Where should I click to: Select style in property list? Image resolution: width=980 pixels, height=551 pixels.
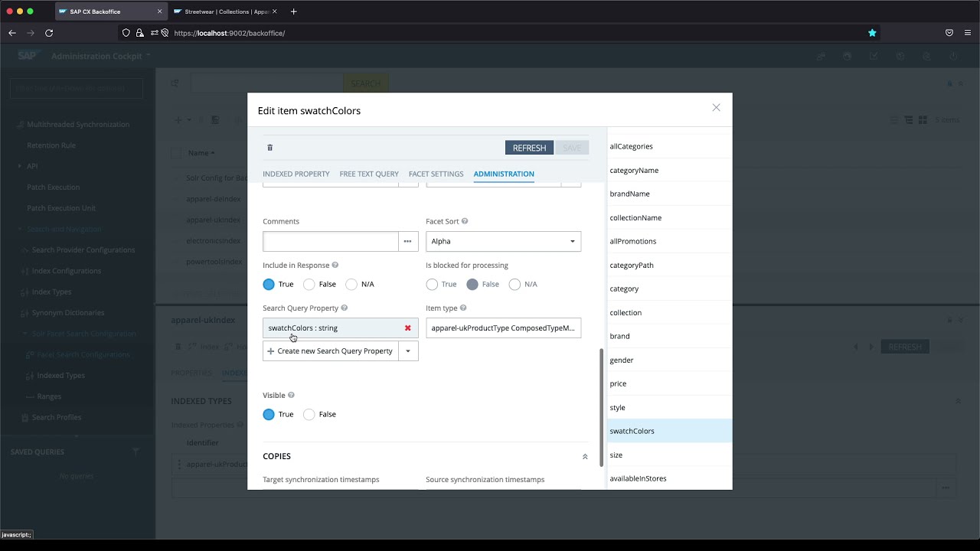pos(669,407)
